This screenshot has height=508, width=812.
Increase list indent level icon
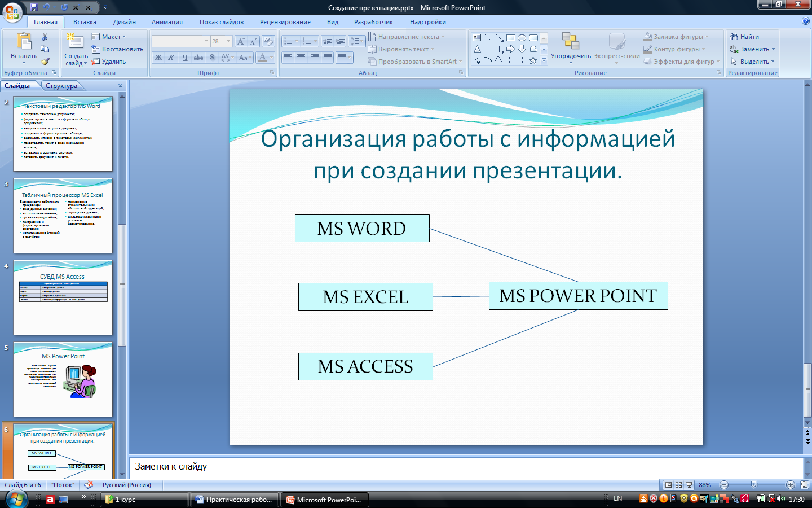click(x=340, y=41)
